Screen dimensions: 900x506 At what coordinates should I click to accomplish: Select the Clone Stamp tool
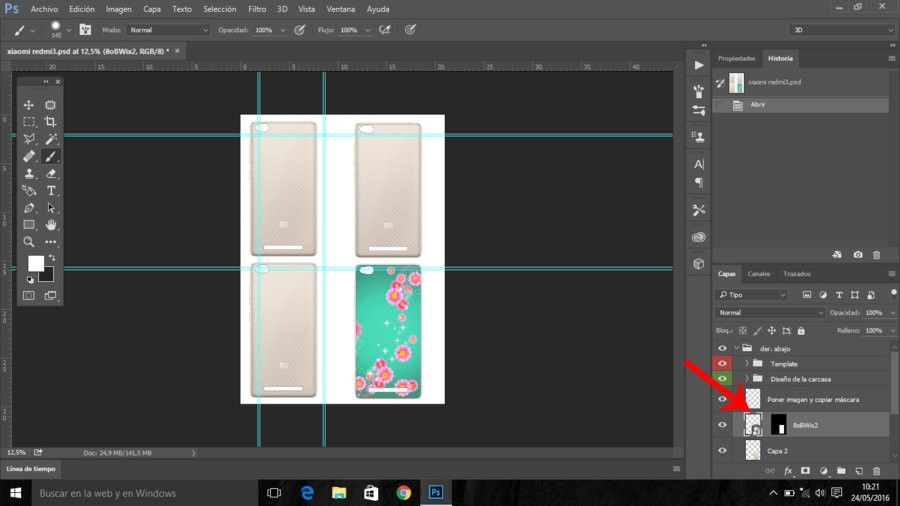(29, 173)
